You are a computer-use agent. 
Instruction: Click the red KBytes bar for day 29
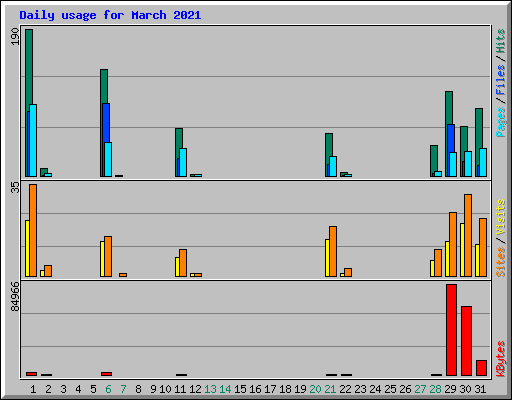coord(451,330)
